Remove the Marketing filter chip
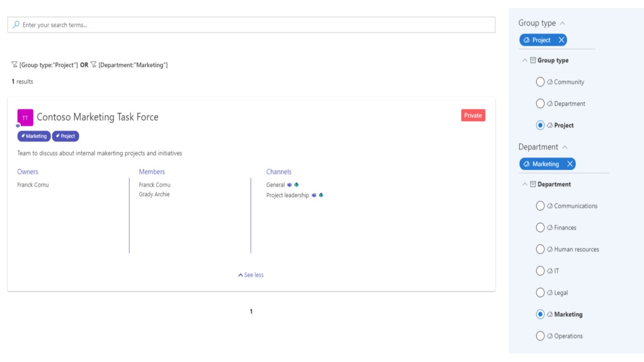 570,164
